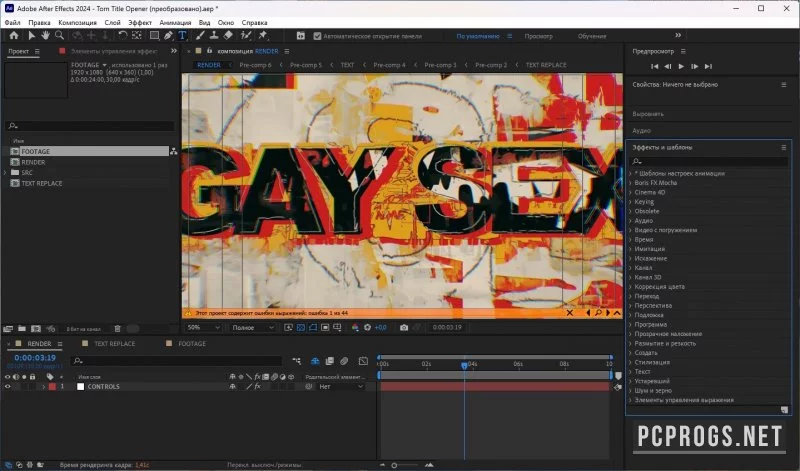Screen dimensions: 800x471
Task: Select the По умолчанию workspace
Action: point(478,36)
